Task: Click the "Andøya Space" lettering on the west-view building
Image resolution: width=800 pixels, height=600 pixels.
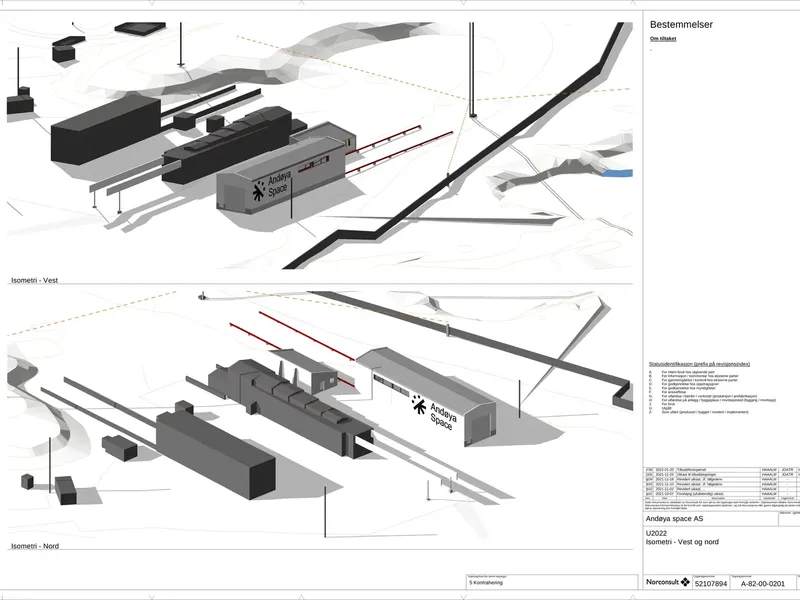Action: tap(279, 184)
